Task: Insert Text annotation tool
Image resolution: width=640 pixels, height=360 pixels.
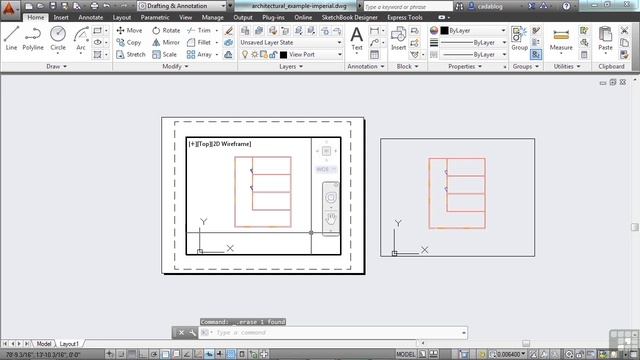Action: [x=357, y=39]
